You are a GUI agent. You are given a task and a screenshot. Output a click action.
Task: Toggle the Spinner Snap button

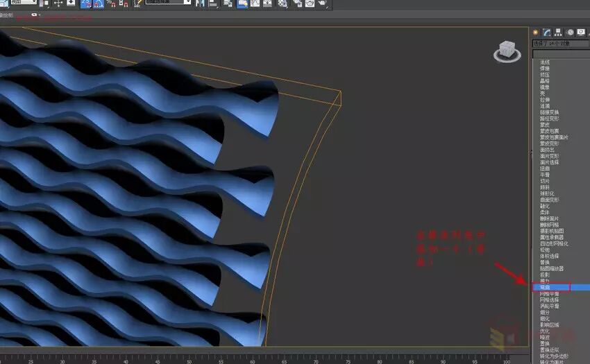coord(124,3)
